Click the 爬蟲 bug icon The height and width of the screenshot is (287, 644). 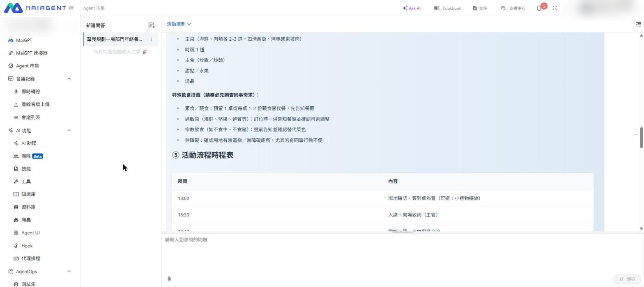[x=16, y=220]
